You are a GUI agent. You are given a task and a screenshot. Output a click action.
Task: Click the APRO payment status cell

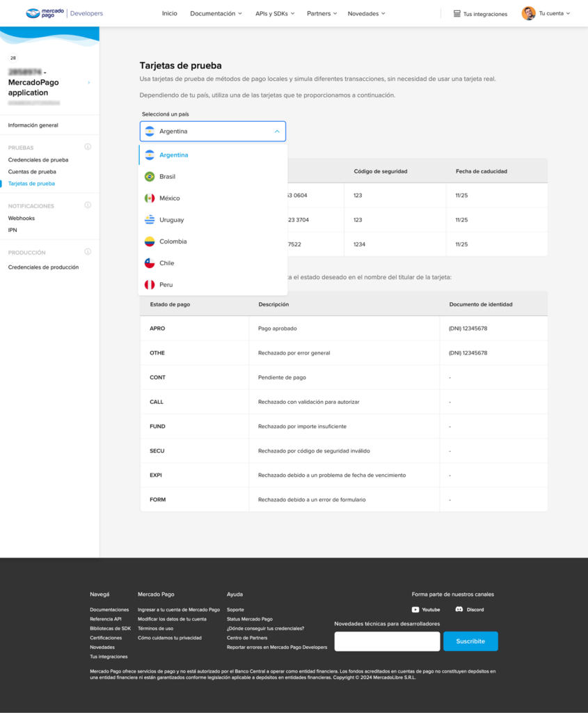click(194, 329)
